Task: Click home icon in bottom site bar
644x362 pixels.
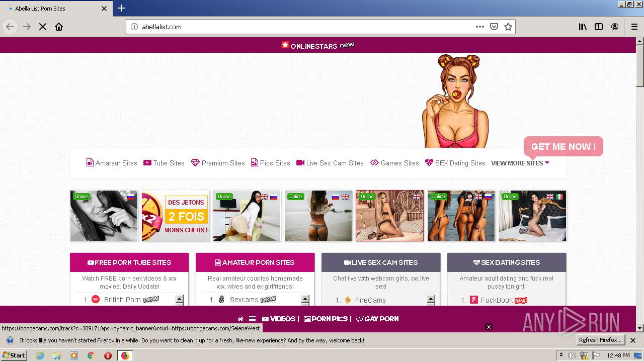Action: coord(240,319)
